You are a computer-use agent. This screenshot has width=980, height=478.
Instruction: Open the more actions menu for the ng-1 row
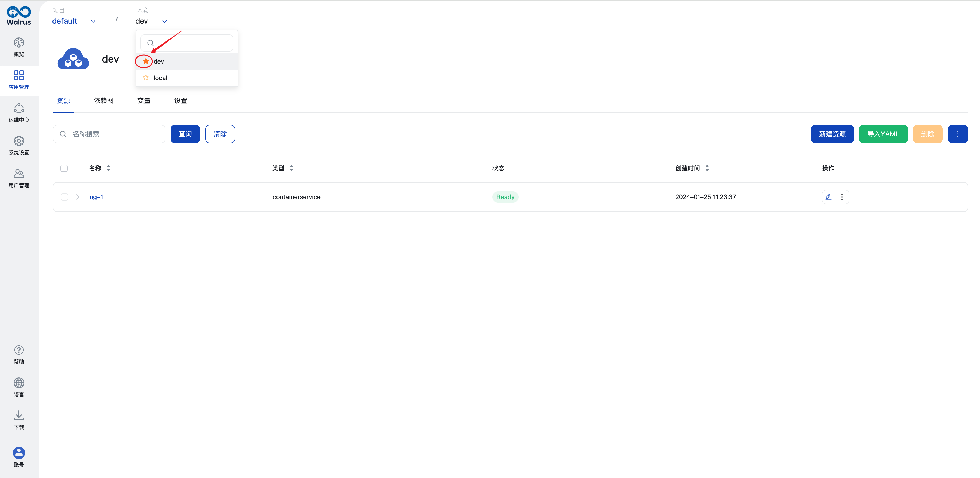point(842,197)
